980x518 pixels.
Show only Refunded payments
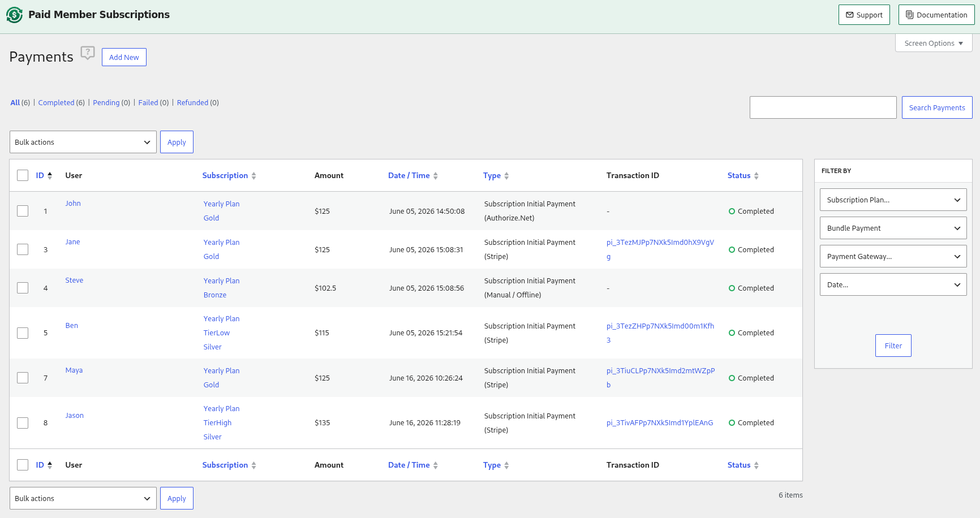(192, 103)
